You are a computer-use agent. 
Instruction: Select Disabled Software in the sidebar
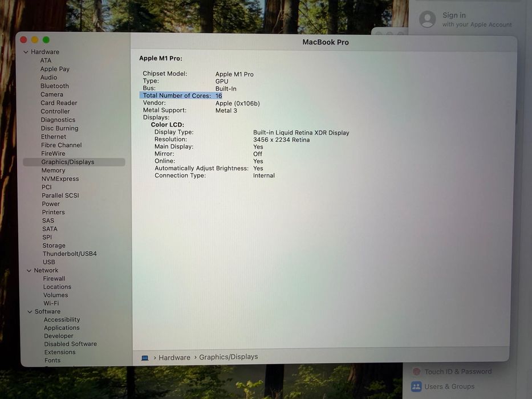[71, 344]
